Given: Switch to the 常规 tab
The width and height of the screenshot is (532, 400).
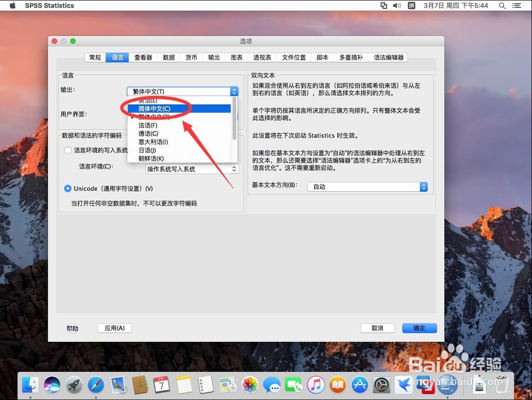Looking at the screenshot, I should point(95,58).
